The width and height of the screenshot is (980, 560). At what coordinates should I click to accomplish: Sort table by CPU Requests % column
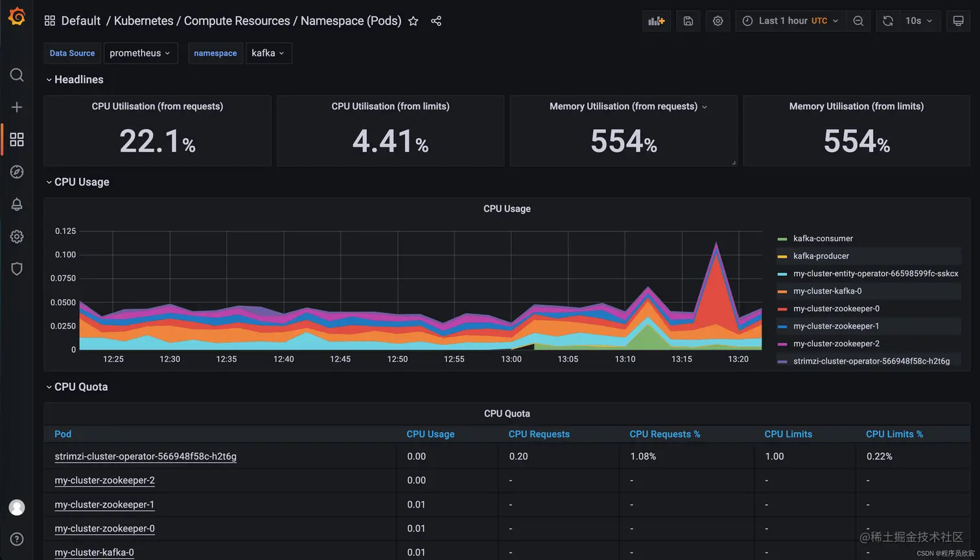(x=665, y=434)
